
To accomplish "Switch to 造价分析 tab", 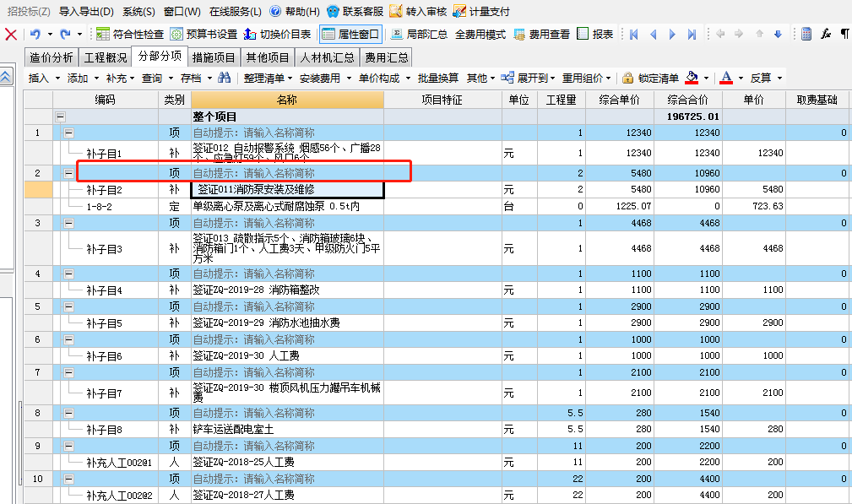I will coord(52,57).
